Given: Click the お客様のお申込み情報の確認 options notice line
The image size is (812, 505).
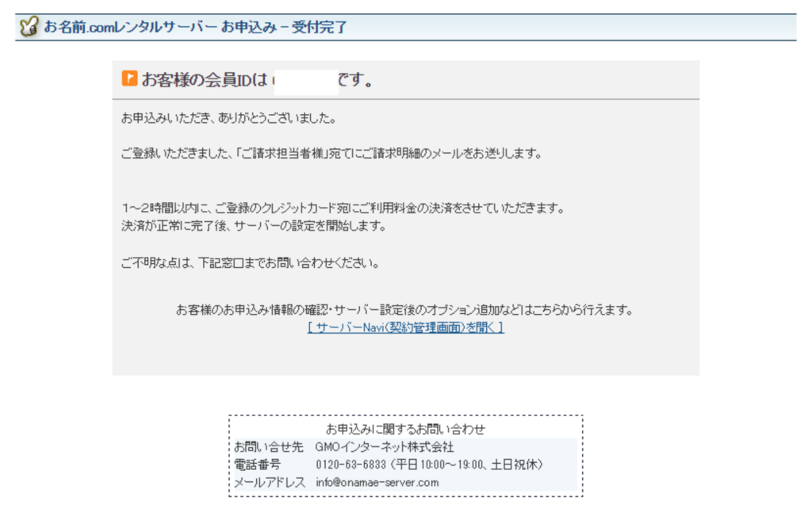Looking at the screenshot, I should (405, 310).
